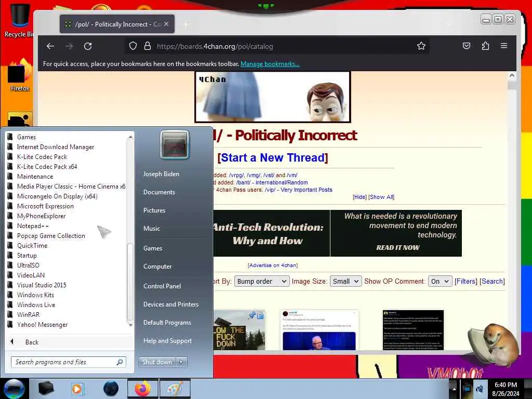Click the Games folder icon in programs list
The height and width of the screenshot is (399, 532).
(x=10, y=137)
